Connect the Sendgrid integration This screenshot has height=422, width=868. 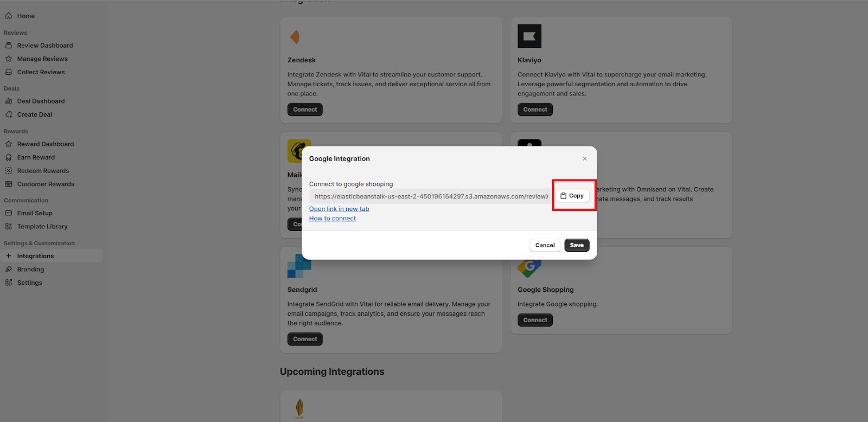click(305, 339)
